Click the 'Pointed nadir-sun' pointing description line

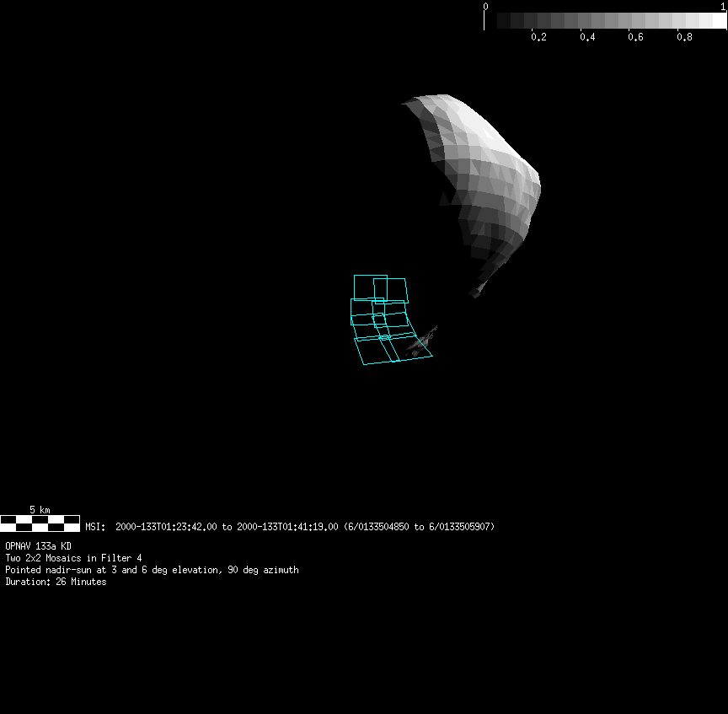[152, 570]
